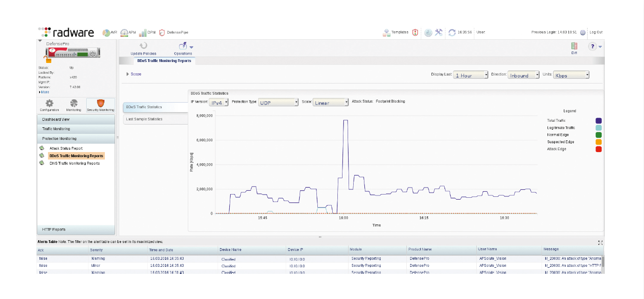Click Suspected Edge legend swatch
Viewport: 644px width, 299px height.
[x=599, y=142]
